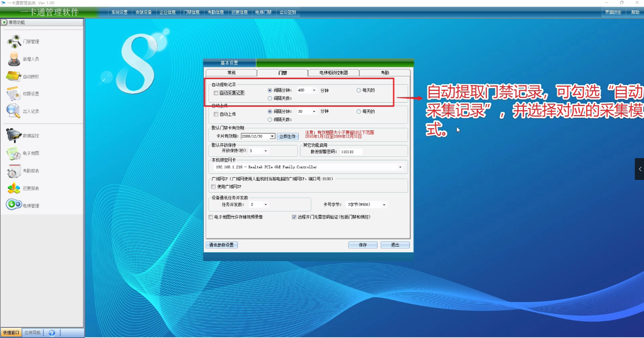Click 界面锁定 in the top bar
The height and width of the screenshot is (338, 644).
click(x=613, y=12)
